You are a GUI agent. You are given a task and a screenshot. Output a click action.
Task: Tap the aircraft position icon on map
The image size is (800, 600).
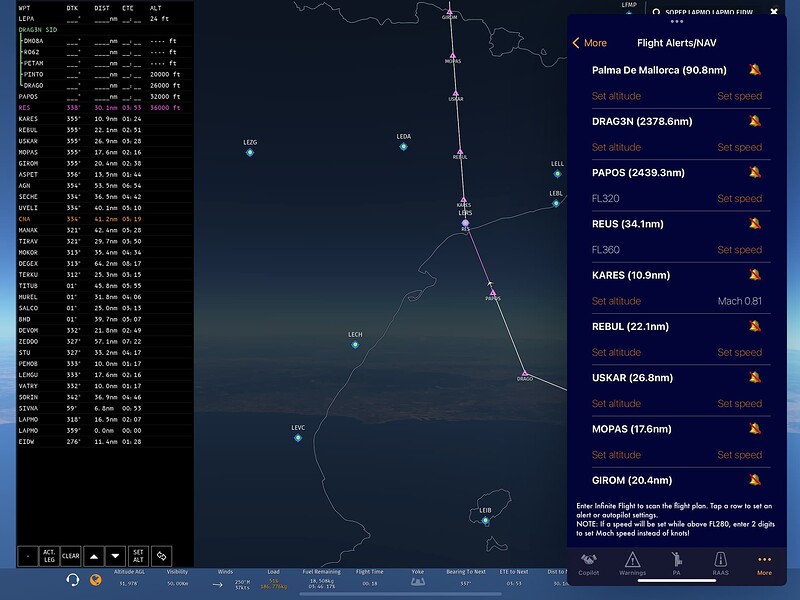tap(489, 284)
